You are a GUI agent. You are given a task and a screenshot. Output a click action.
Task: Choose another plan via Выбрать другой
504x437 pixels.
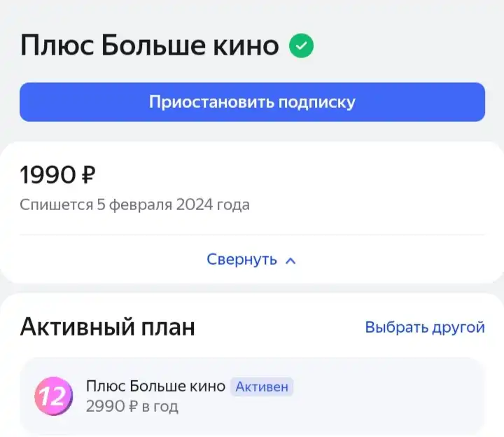[425, 327]
